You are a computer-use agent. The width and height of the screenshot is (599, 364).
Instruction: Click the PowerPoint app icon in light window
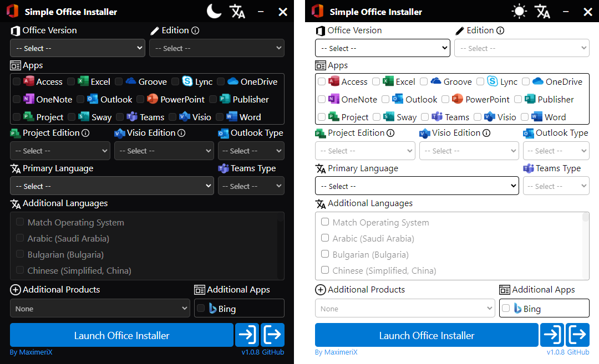[x=457, y=99]
